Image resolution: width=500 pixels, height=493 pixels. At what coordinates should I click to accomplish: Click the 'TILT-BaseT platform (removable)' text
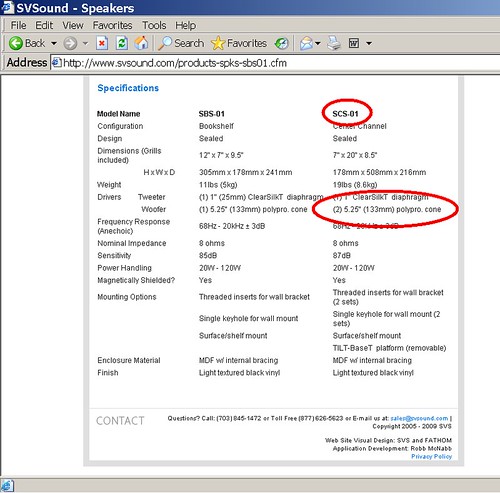[x=389, y=348]
